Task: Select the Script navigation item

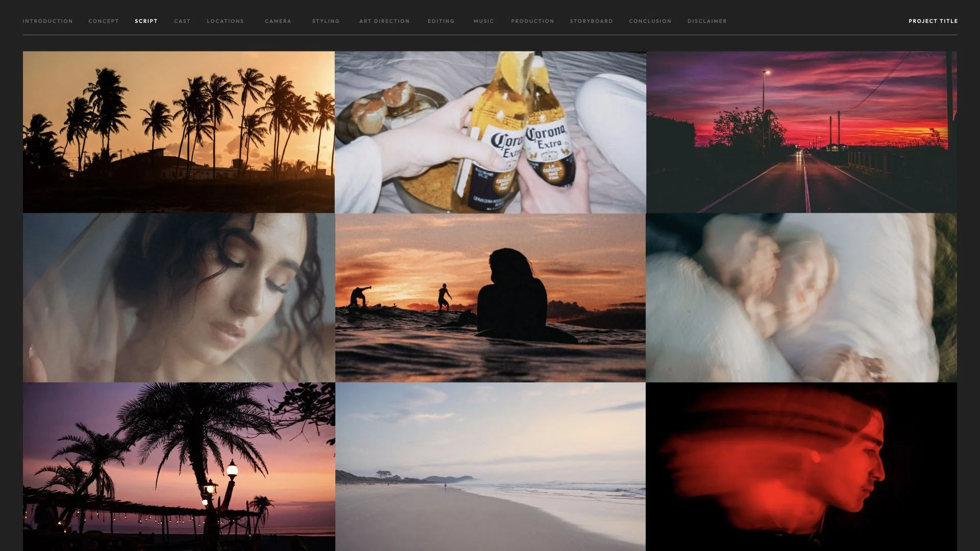Action: [146, 21]
